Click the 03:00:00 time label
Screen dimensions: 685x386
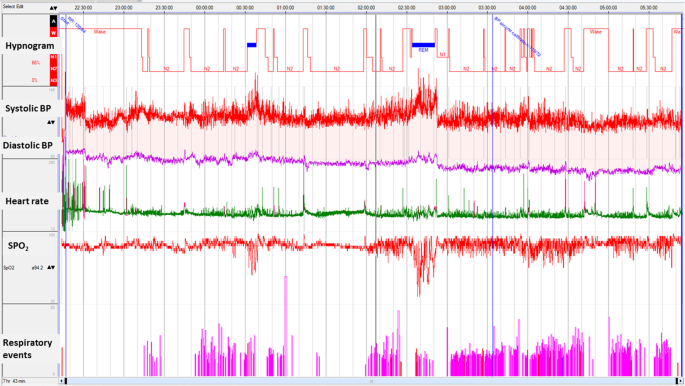(x=447, y=8)
